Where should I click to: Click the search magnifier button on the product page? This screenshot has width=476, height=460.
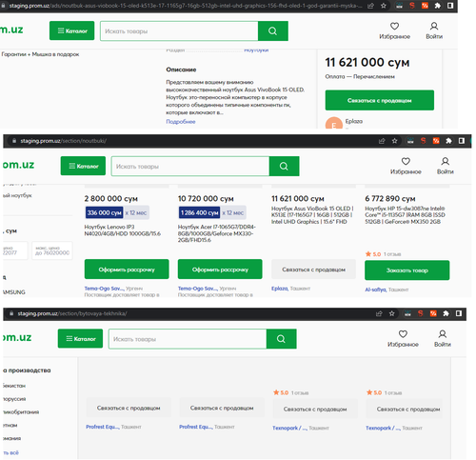[273, 31]
